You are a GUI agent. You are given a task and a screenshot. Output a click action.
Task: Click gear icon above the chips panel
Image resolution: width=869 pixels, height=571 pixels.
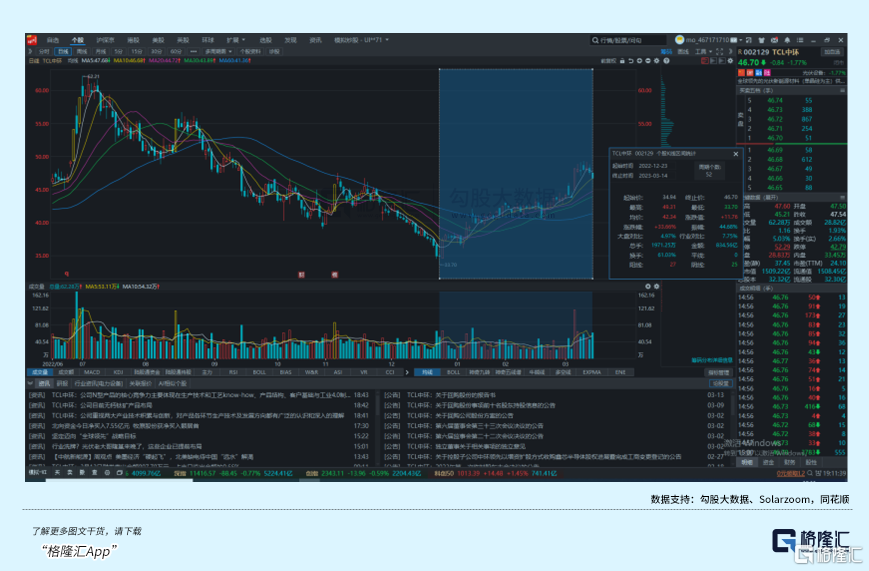[730, 61]
